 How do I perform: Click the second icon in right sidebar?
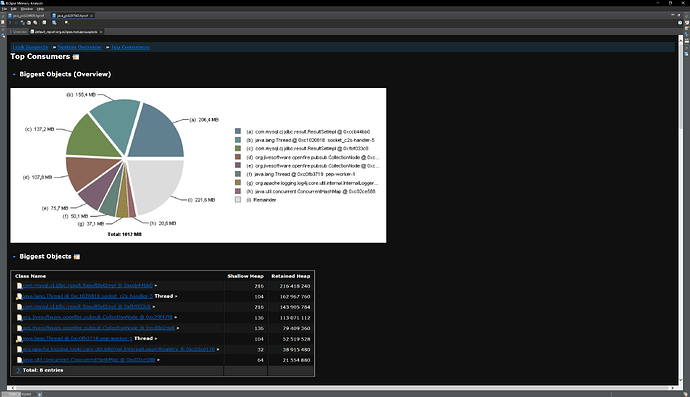tap(687, 28)
